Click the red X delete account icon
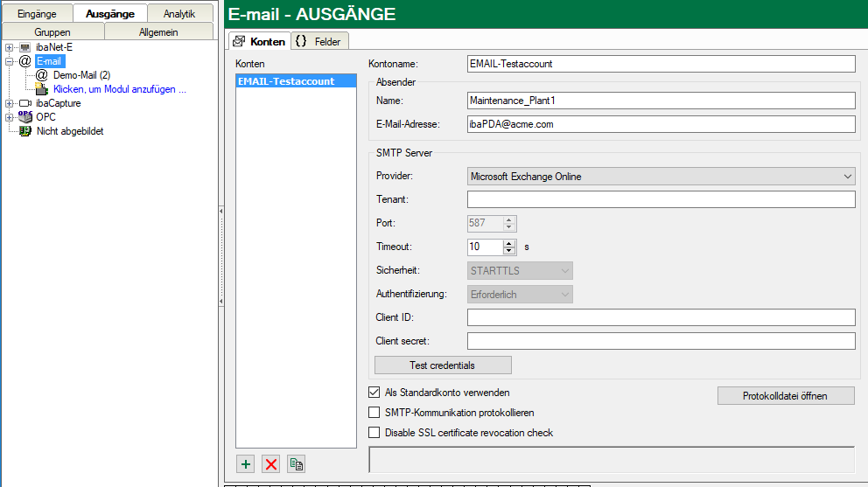 [x=271, y=464]
